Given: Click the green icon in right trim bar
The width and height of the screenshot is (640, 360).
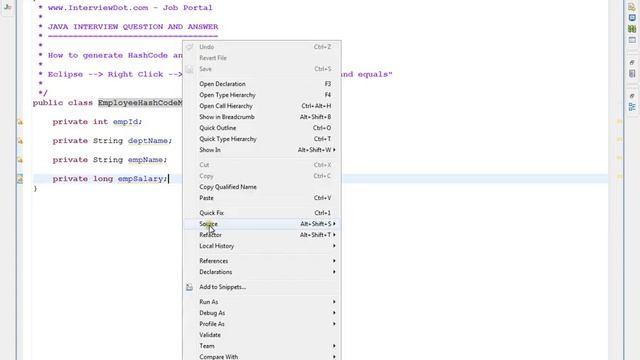Looking at the screenshot, I should [x=632, y=29].
